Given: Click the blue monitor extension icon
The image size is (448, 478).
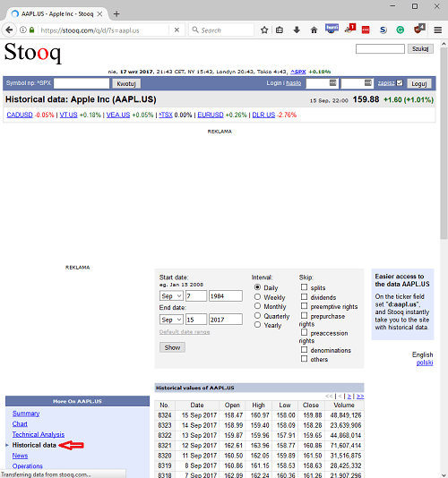Looking at the screenshot, I should tap(332, 29).
